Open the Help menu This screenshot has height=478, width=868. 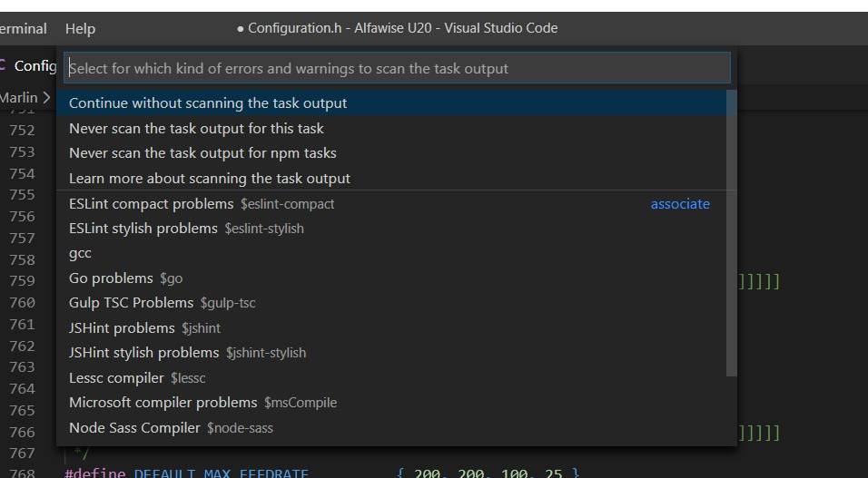pos(80,29)
